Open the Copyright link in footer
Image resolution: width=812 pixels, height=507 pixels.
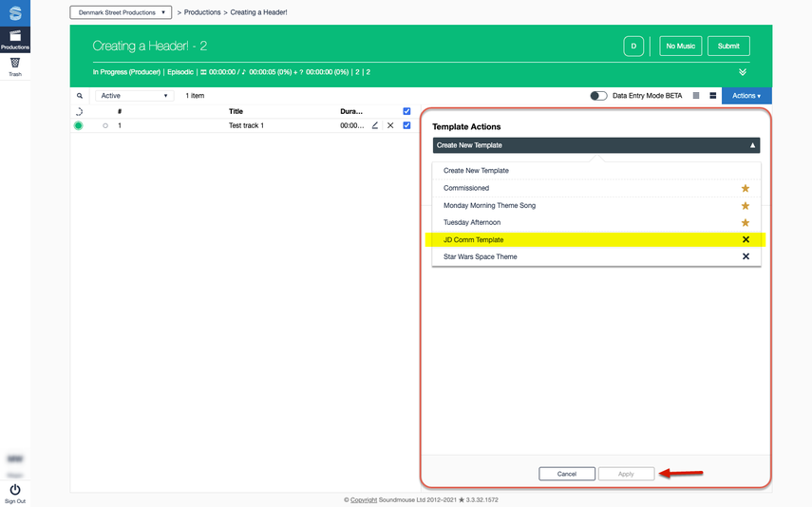[x=364, y=499]
